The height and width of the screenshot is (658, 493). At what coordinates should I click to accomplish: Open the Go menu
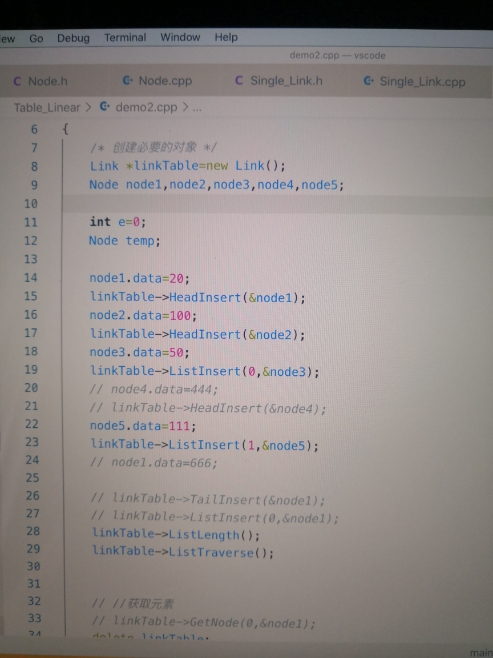click(x=36, y=39)
